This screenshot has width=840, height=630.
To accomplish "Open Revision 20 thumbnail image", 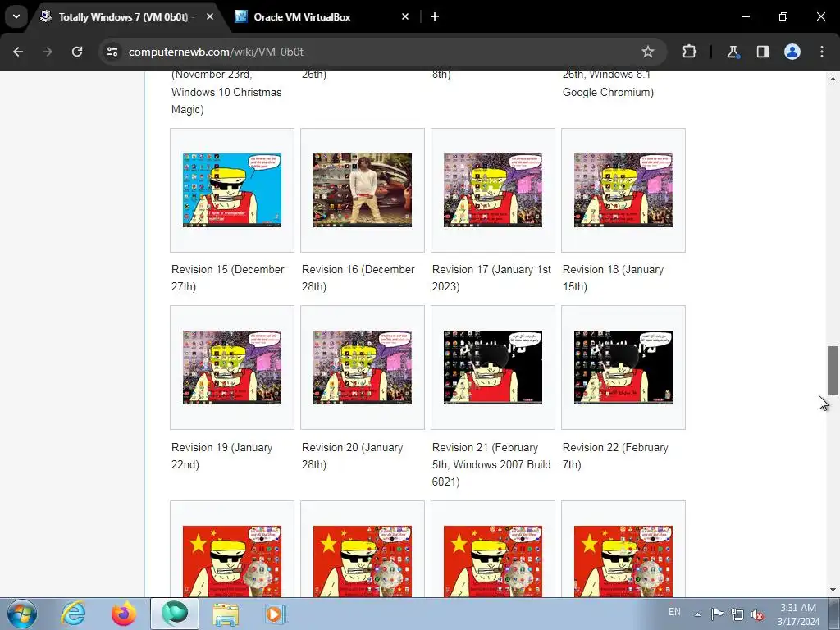I will pyautogui.click(x=363, y=367).
